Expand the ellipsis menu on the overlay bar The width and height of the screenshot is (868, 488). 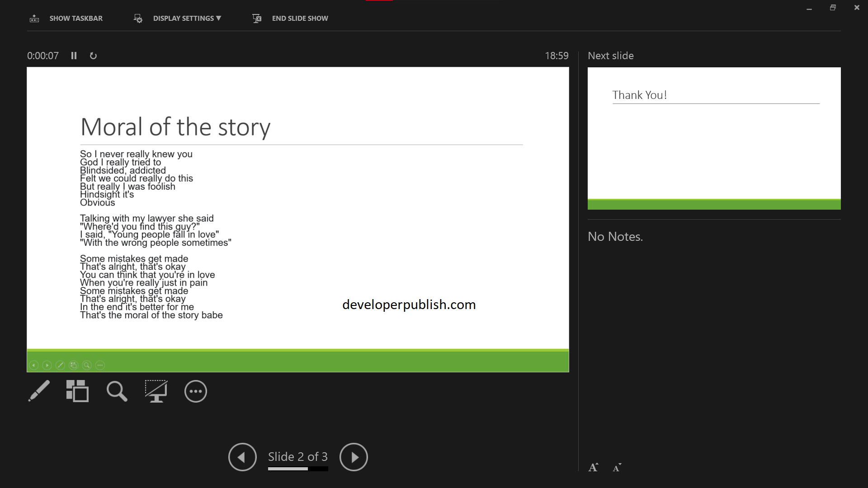pyautogui.click(x=100, y=365)
